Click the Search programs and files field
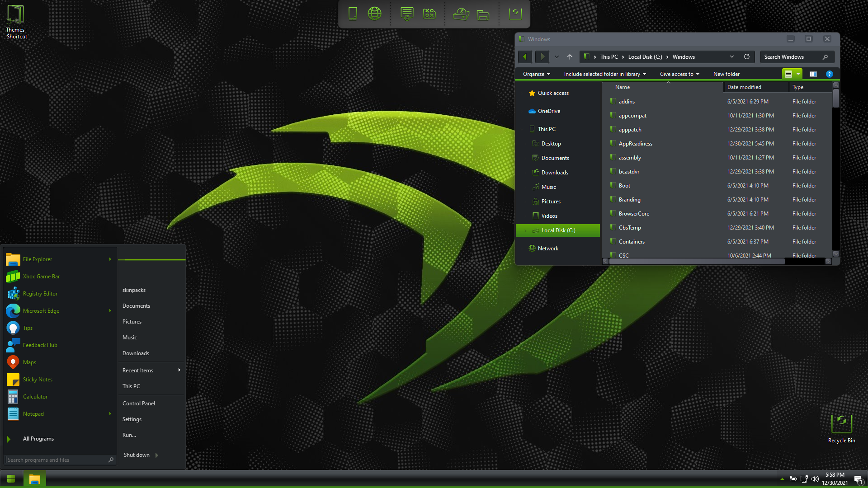The width and height of the screenshot is (868, 488). pyautogui.click(x=57, y=460)
